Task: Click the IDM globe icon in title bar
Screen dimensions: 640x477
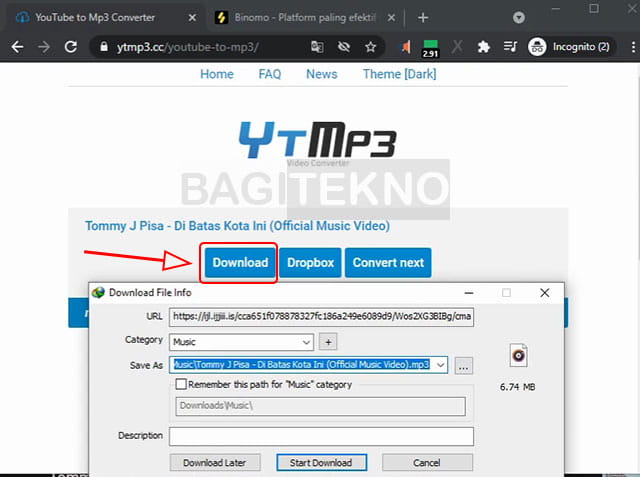Action: (98, 293)
